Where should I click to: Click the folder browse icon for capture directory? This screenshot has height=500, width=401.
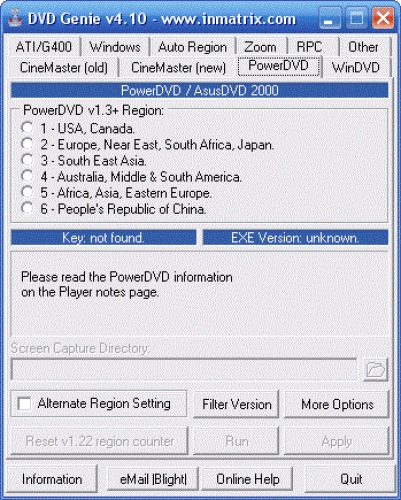coord(375,369)
